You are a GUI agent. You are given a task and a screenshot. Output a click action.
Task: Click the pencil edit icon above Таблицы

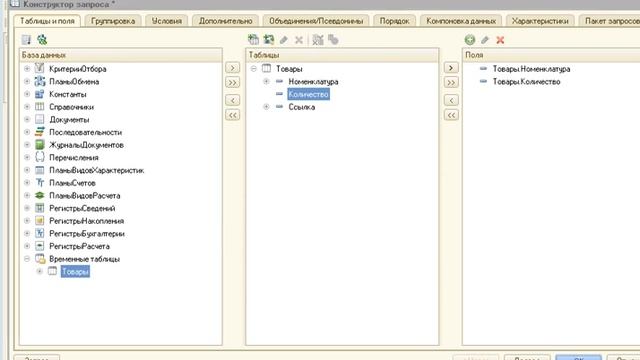tap(284, 40)
